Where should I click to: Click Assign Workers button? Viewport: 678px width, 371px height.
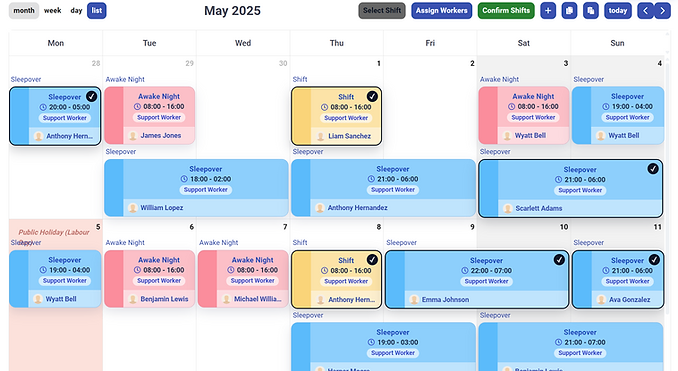(x=441, y=11)
